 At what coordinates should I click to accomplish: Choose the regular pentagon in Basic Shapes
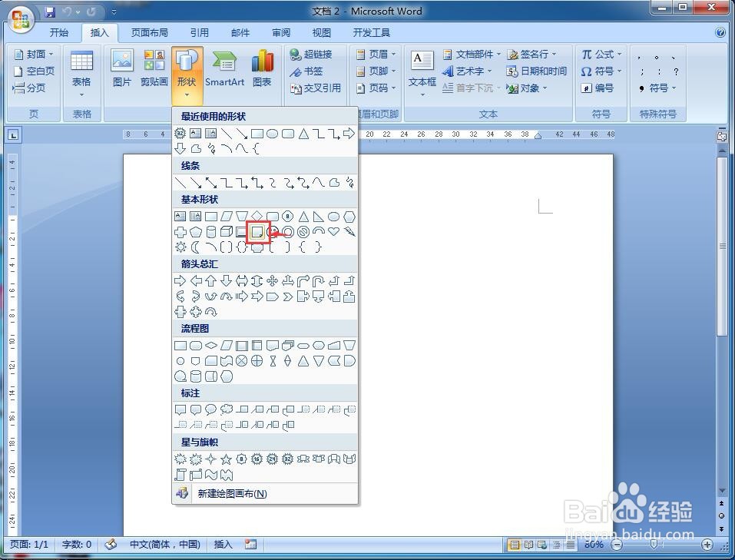pos(196,232)
